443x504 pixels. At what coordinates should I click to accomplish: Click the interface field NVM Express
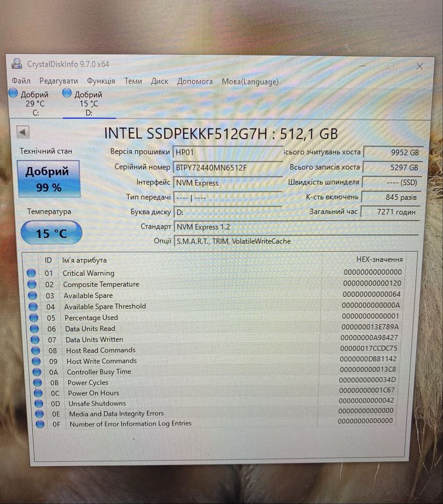[228, 183]
